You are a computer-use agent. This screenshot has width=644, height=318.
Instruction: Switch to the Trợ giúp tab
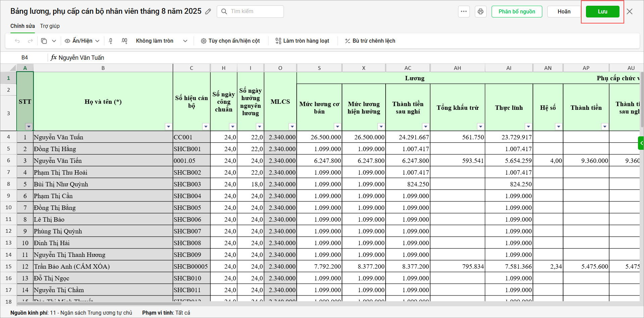click(x=50, y=26)
